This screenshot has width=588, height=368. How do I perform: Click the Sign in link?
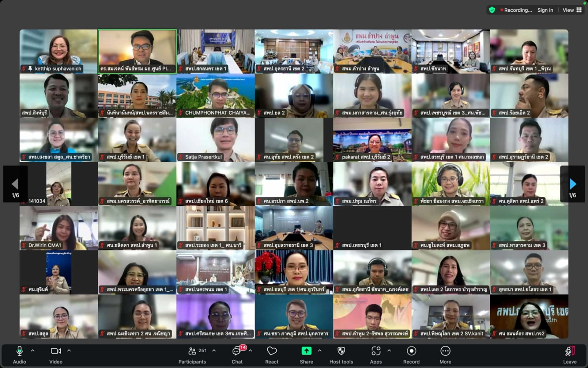point(545,10)
